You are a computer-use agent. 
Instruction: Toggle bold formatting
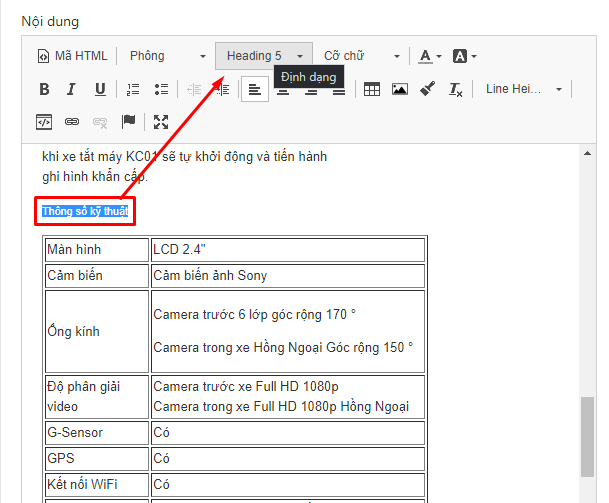[44, 89]
